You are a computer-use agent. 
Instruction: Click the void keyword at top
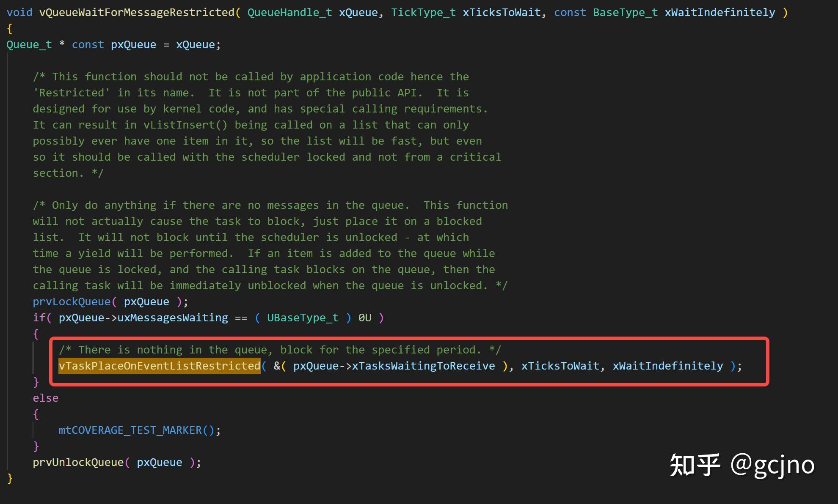[19, 12]
